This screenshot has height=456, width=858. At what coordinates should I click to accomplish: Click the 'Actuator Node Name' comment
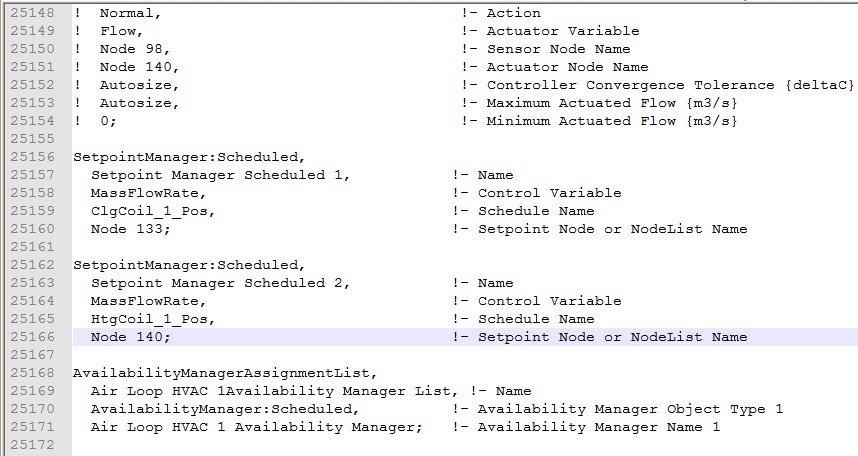pos(567,67)
